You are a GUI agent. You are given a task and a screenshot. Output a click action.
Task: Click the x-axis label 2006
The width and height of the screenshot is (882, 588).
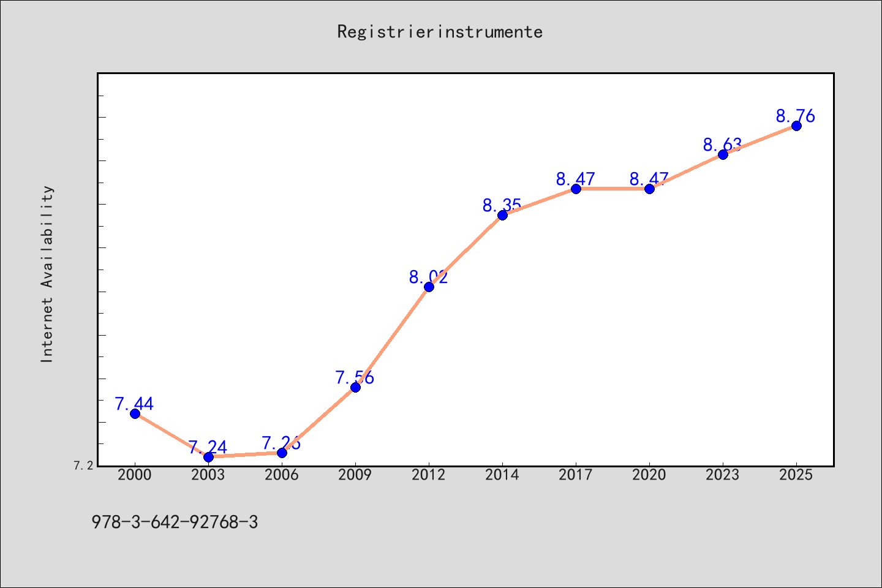click(282, 475)
